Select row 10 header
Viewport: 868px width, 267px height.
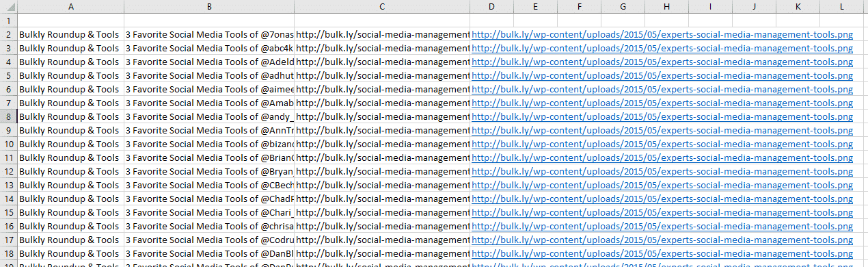[x=9, y=144]
